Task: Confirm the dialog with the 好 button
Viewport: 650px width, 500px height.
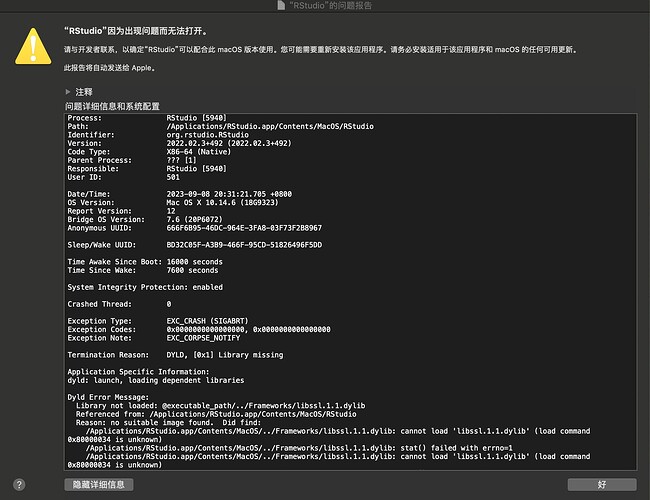Action: coord(602,484)
